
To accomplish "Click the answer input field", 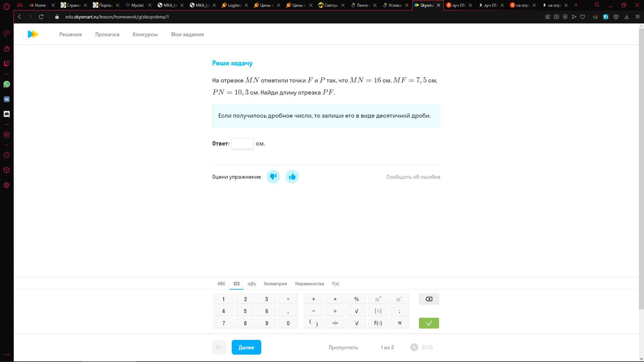I will (x=242, y=143).
